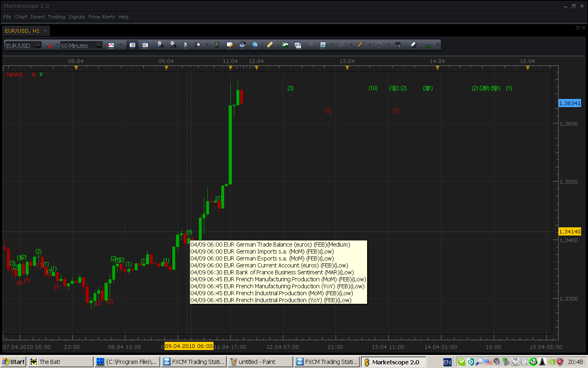Click the EN language indicator in tray
The image size is (588, 368).
click(x=447, y=362)
